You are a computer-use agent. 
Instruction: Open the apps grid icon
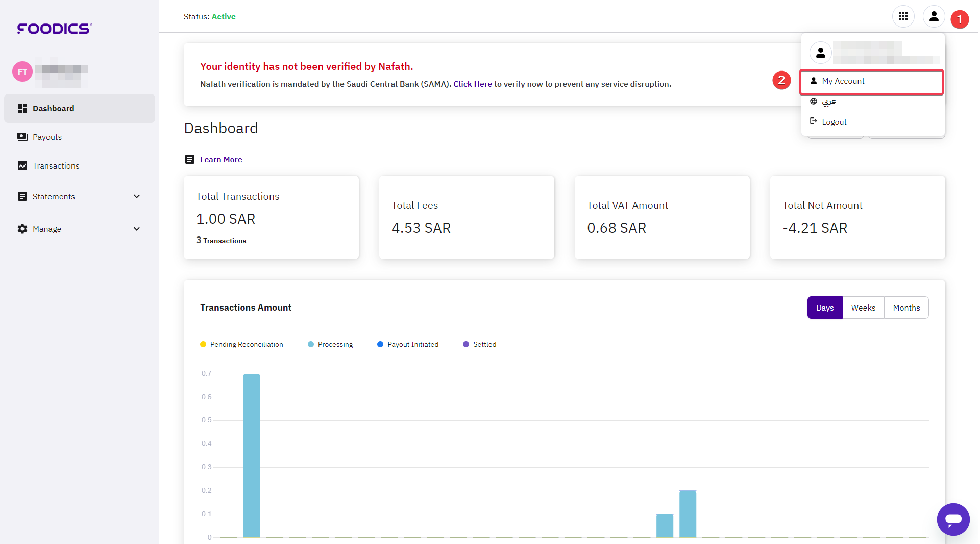point(903,17)
